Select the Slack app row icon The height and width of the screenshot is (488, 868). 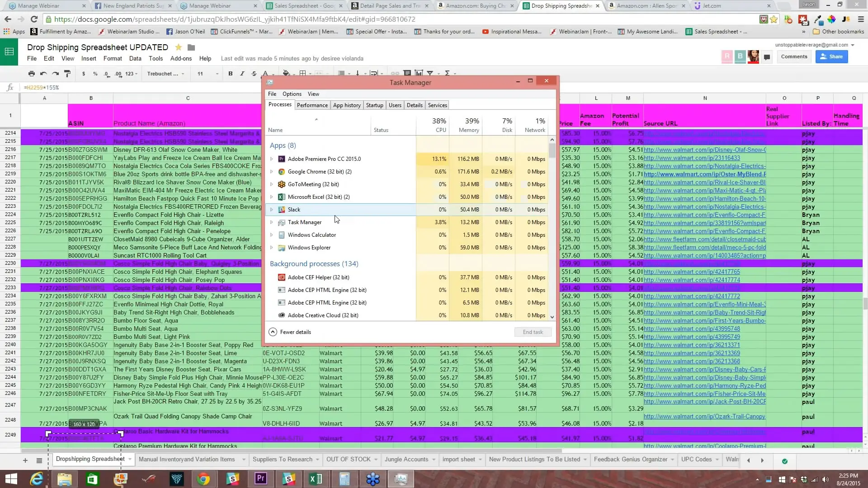coord(282,210)
